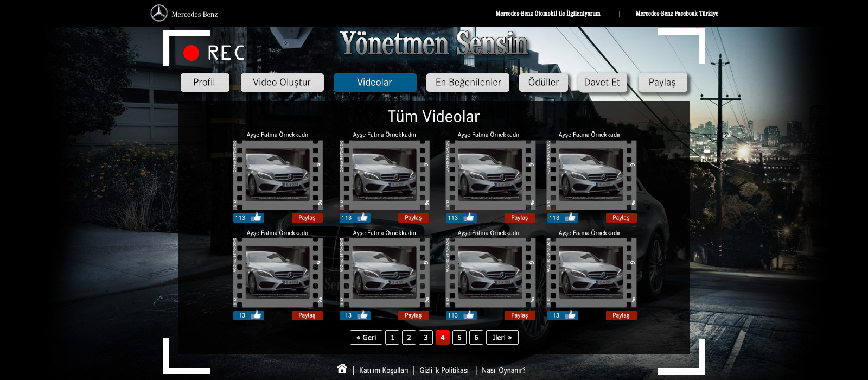Play the third video thumbnail in top row
Viewport: 868px width, 380px height.
(490, 175)
